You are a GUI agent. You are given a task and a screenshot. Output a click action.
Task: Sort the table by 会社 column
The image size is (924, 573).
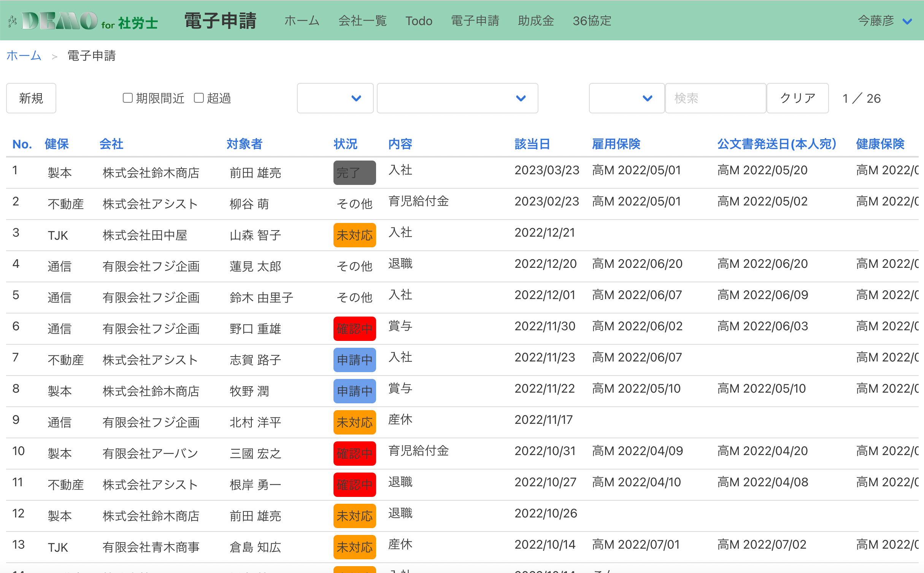pos(111,144)
